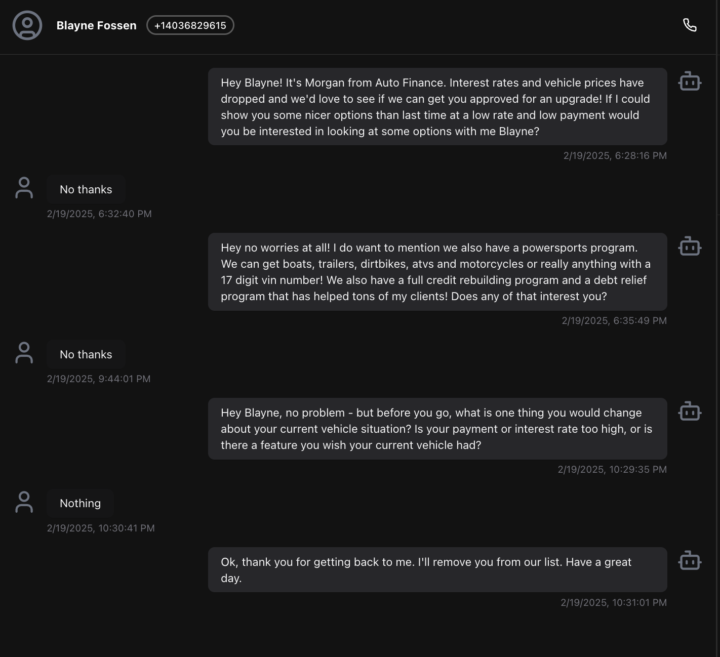The image size is (720, 657).
Task: Click bot icon beside 'before you go' message
Action: (689, 411)
